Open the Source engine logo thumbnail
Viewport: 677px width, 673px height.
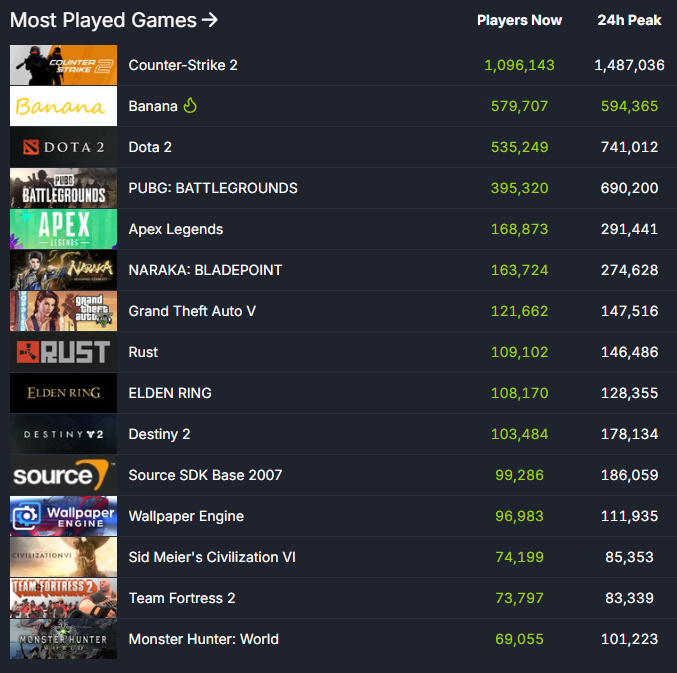pos(63,475)
